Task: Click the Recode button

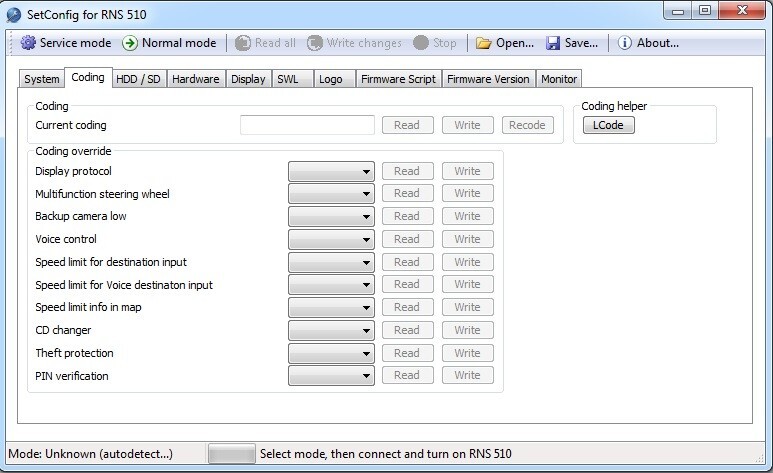Action: click(527, 125)
